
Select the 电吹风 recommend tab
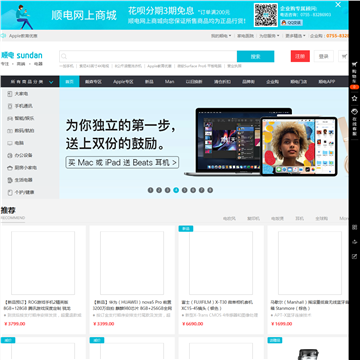[229, 219]
